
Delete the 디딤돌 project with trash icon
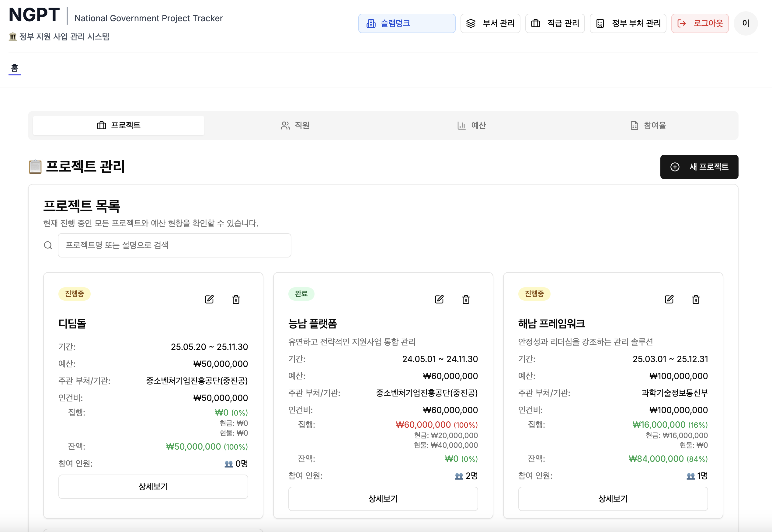click(235, 299)
